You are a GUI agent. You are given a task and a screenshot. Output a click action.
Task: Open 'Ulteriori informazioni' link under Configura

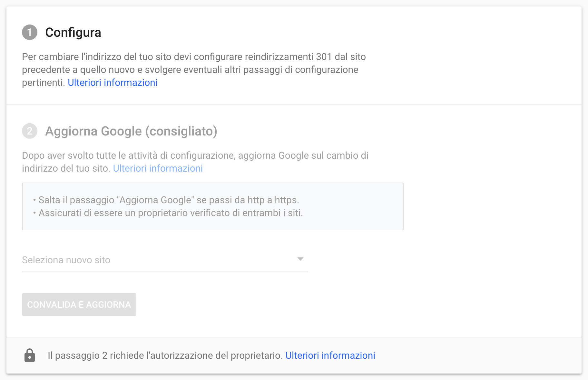(x=113, y=83)
